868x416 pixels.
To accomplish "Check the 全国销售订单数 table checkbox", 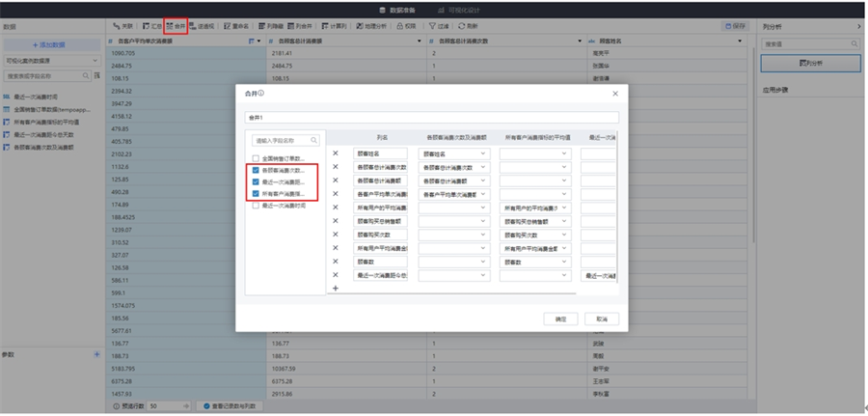I will point(255,158).
